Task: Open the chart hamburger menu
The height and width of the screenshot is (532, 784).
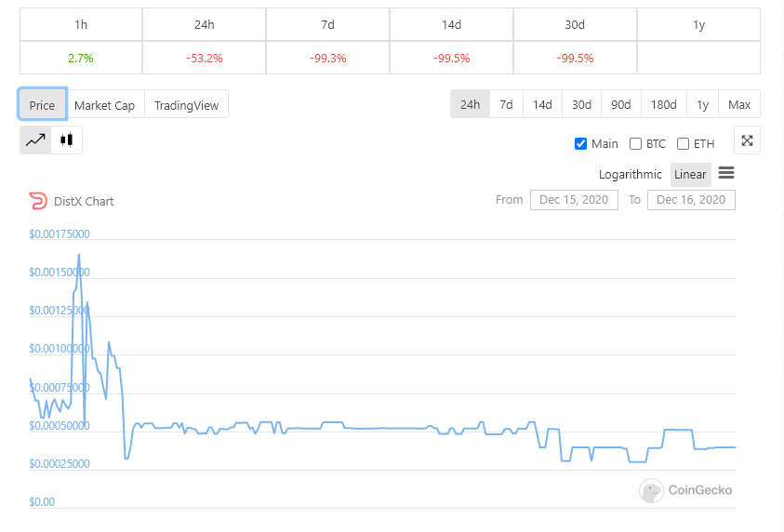Action: 726,173
